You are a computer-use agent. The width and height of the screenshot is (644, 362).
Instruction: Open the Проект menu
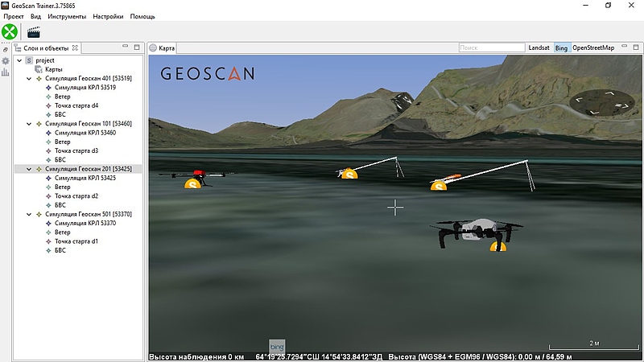click(x=14, y=16)
